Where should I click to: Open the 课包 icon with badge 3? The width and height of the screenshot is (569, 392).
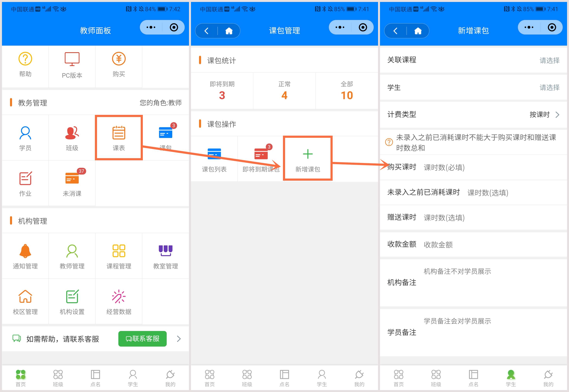(166, 133)
